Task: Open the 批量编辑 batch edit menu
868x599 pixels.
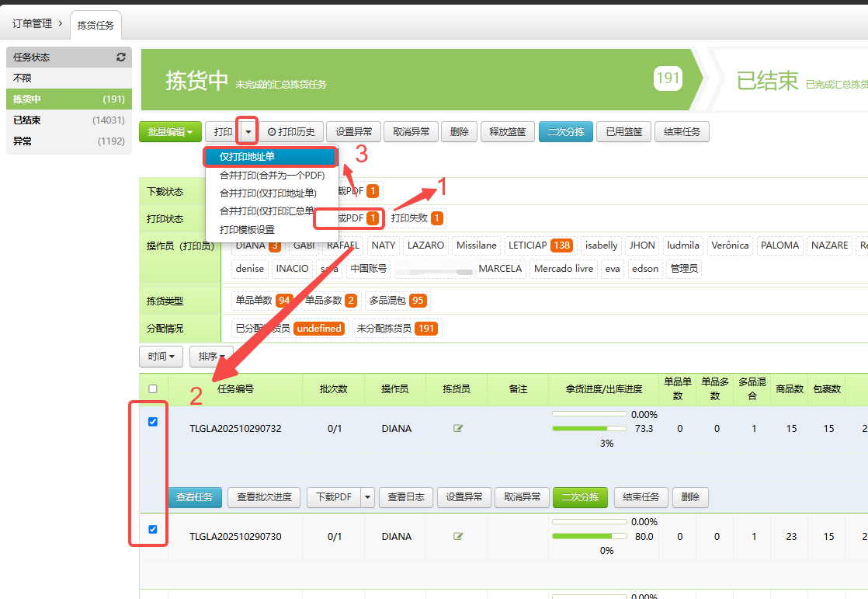Action: (169, 131)
